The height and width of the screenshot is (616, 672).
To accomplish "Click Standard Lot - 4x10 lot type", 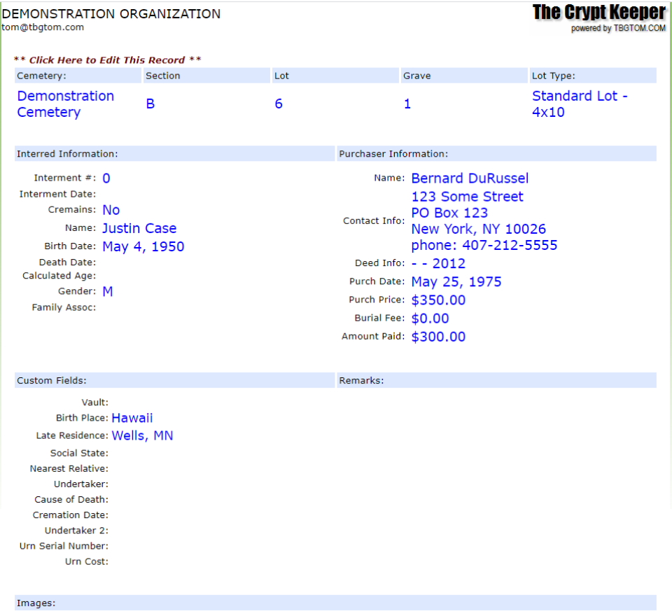I will click(x=580, y=104).
